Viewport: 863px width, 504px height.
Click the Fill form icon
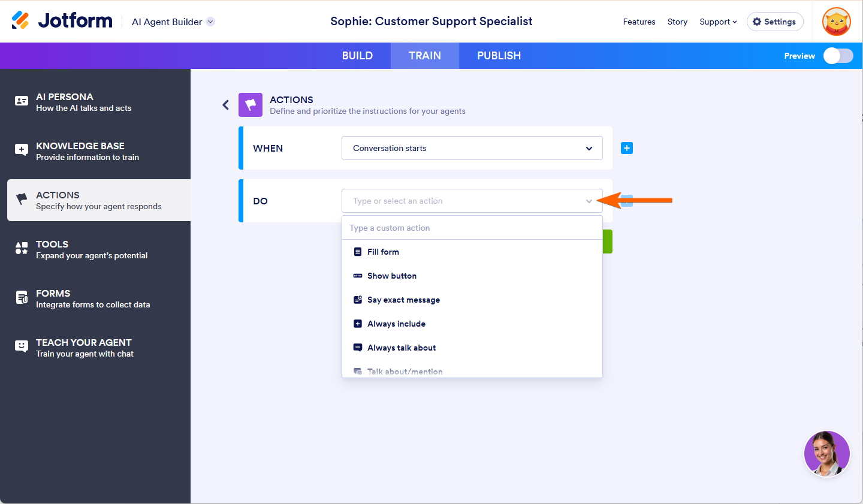(358, 252)
